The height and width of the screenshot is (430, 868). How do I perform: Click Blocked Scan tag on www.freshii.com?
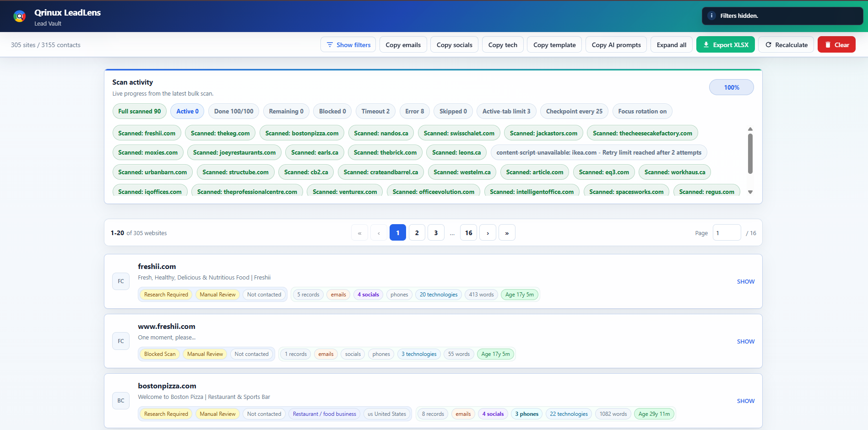[x=160, y=354]
